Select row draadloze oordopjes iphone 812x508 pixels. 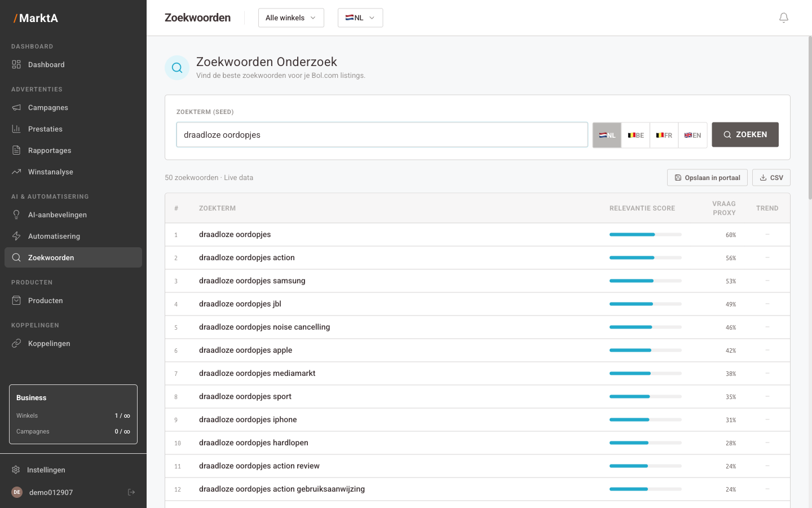click(478, 420)
